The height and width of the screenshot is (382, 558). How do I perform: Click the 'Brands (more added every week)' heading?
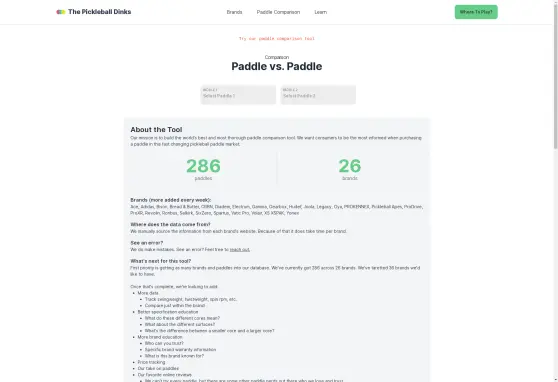170,200
